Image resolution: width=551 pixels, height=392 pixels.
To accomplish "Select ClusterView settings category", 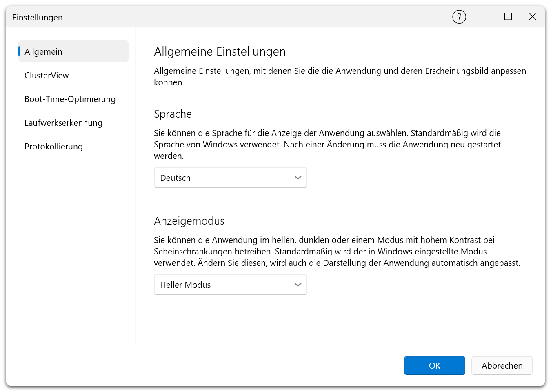I will [47, 75].
